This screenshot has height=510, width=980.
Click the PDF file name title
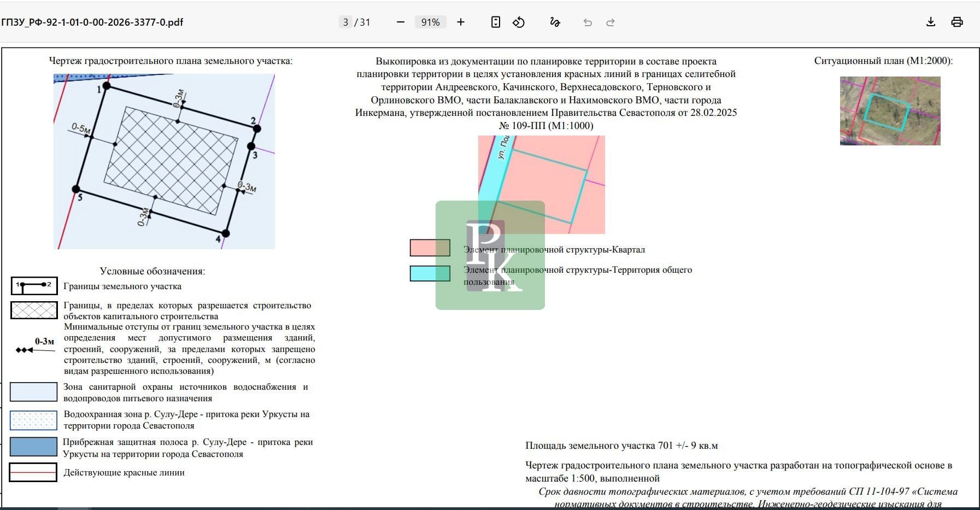92,22
